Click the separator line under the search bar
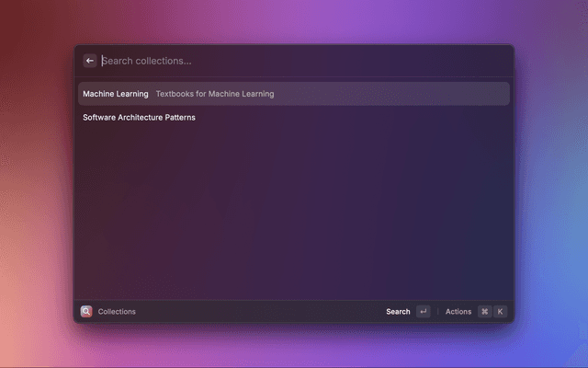The width and height of the screenshot is (588, 368). [294, 76]
